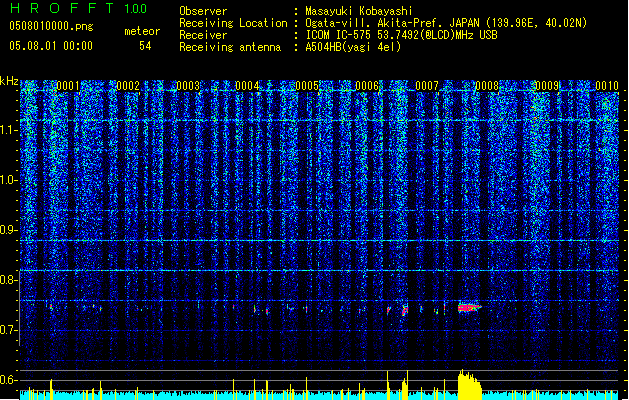
Task: Select the filename 0508010000.png
Action: (x=51, y=27)
